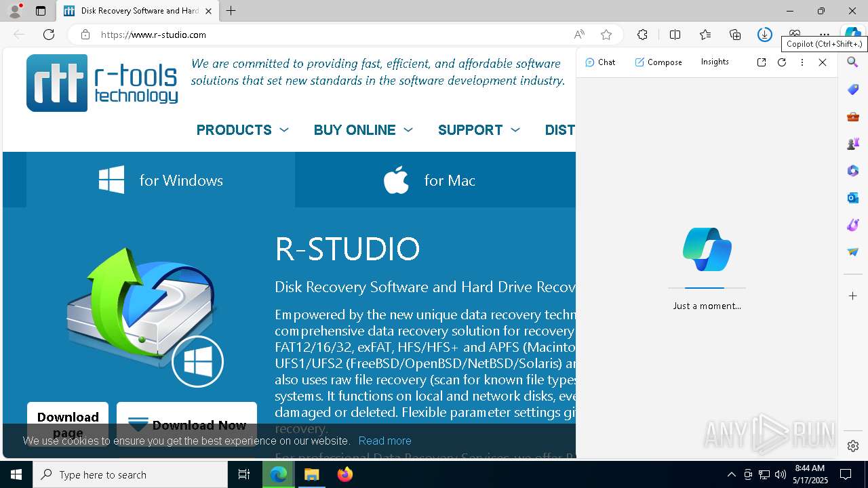This screenshot has height=488, width=868.
Task: Open the sidebar Shopping tag icon
Action: pos(853,89)
